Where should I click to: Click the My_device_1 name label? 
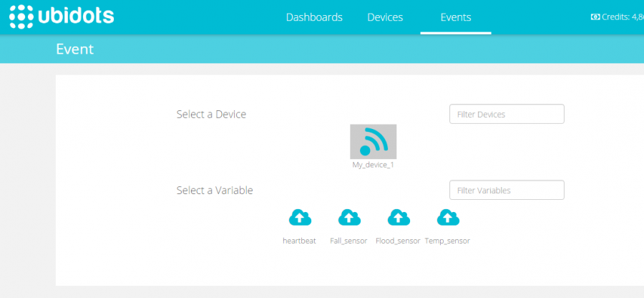tap(373, 165)
